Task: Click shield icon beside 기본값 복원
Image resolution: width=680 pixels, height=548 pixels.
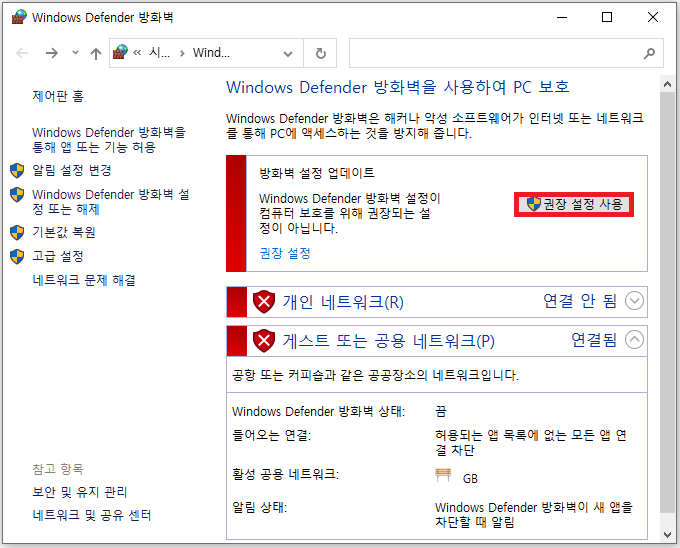Action: 17,233
